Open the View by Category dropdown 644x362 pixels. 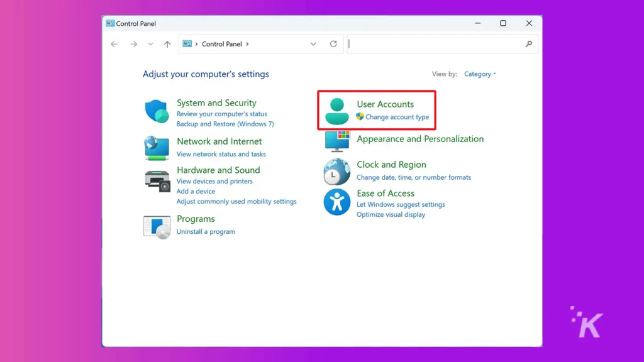(480, 74)
